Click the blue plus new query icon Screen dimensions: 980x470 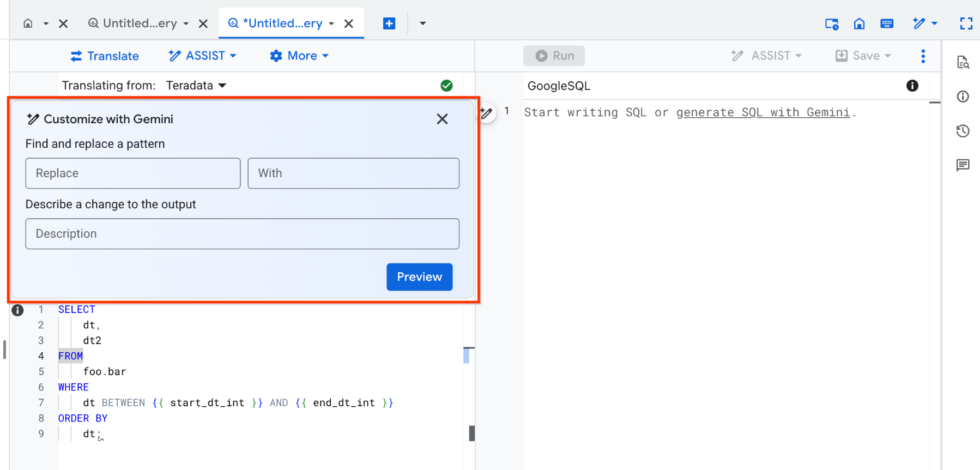389,23
